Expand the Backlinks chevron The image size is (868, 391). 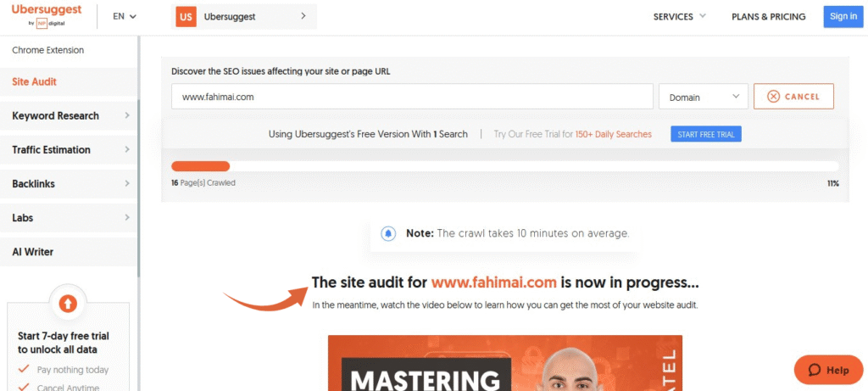coord(127,184)
